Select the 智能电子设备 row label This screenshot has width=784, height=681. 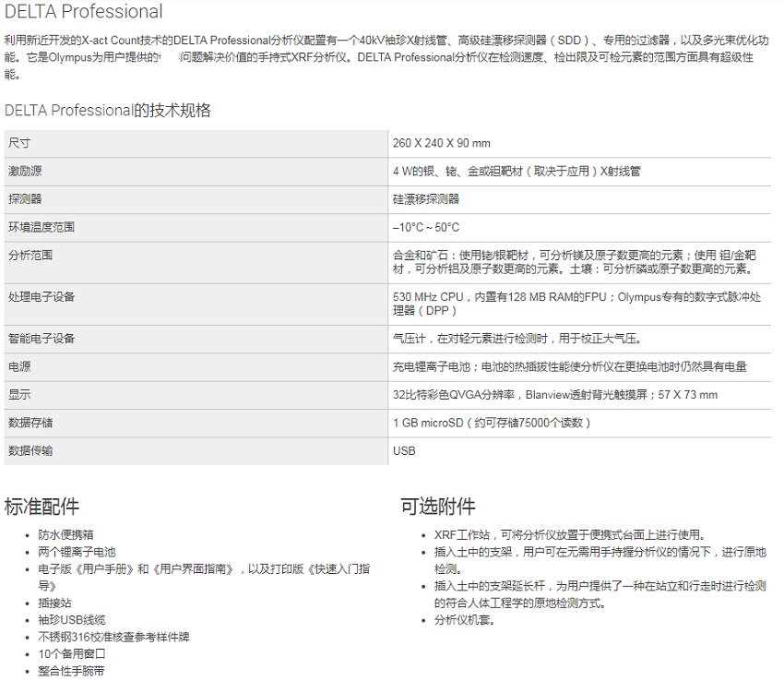42,339
